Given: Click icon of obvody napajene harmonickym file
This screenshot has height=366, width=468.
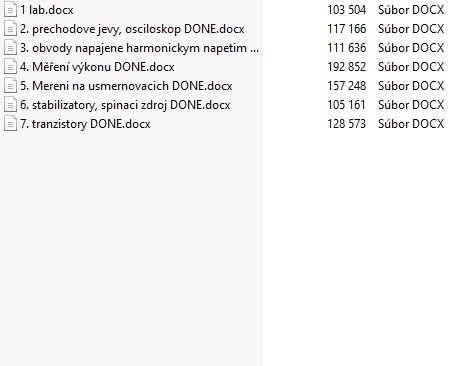Looking at the screenshot, I should [10, 48].
